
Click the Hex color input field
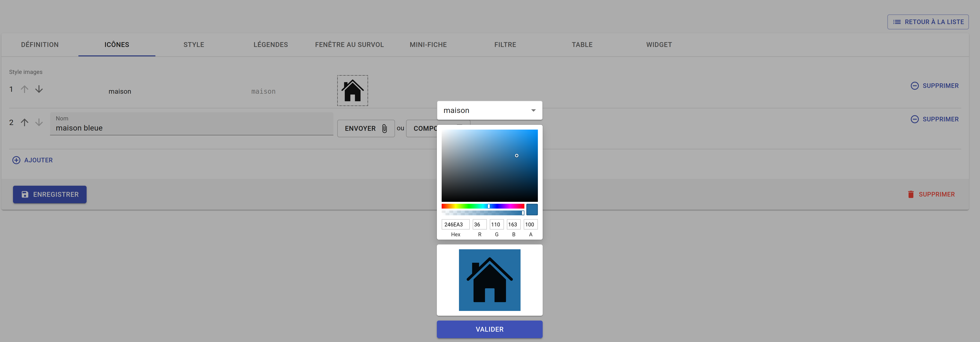coord(455,225)
